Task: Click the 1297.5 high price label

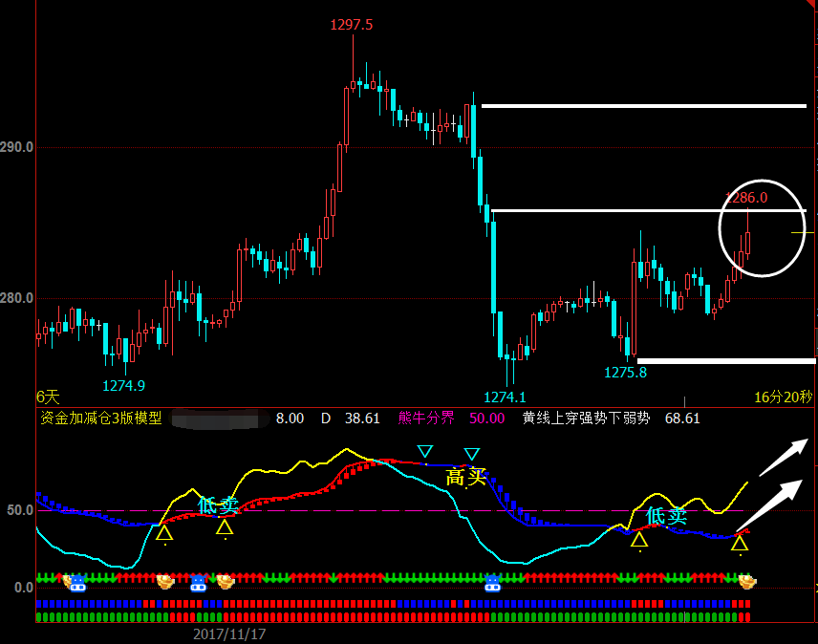Action: (x=351, y=25)
